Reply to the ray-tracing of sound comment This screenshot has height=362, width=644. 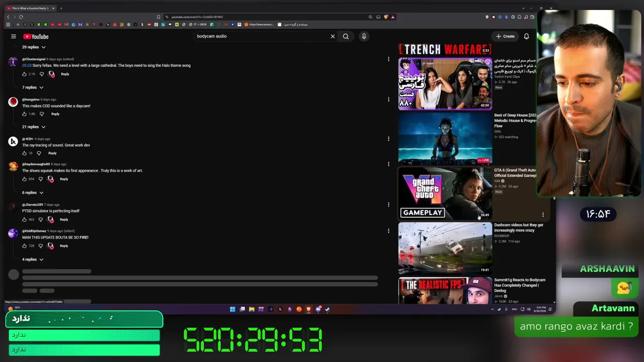(x=52, y=153)
